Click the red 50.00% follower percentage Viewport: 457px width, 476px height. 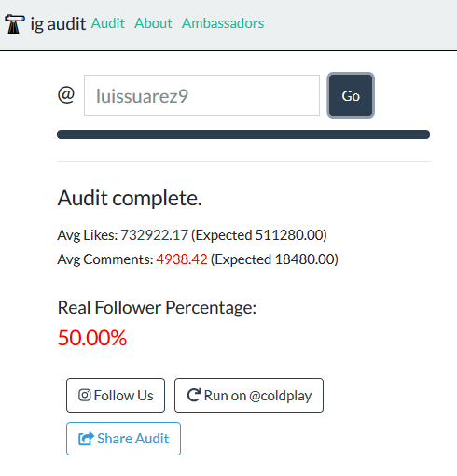[92, 338]
